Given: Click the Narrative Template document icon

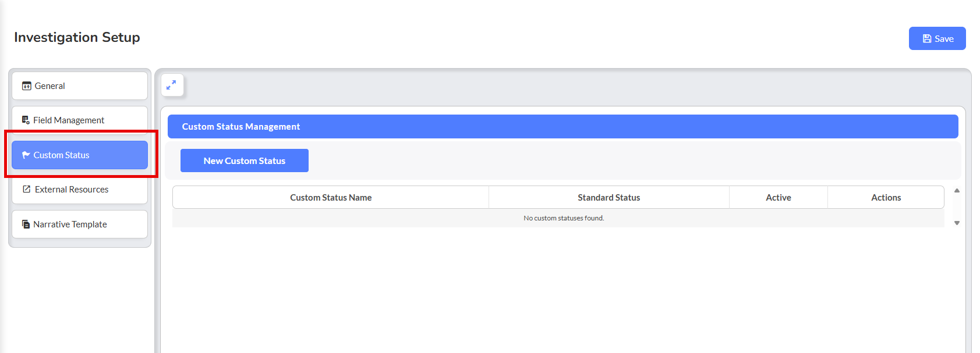Looking at the screenshot, I should coord(26,224).
